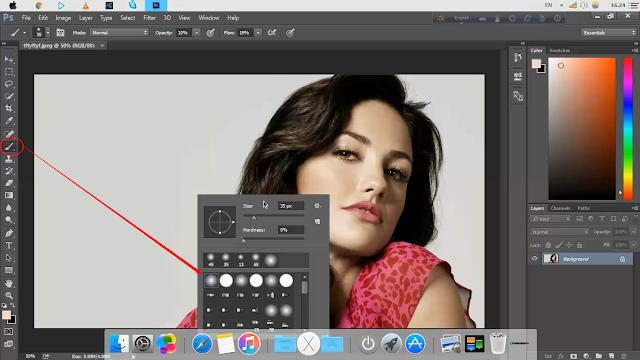Image resolution: width=640 pixels, height=360 pixels.
Task: Open the Filter menu
Action: pos(149,18)
